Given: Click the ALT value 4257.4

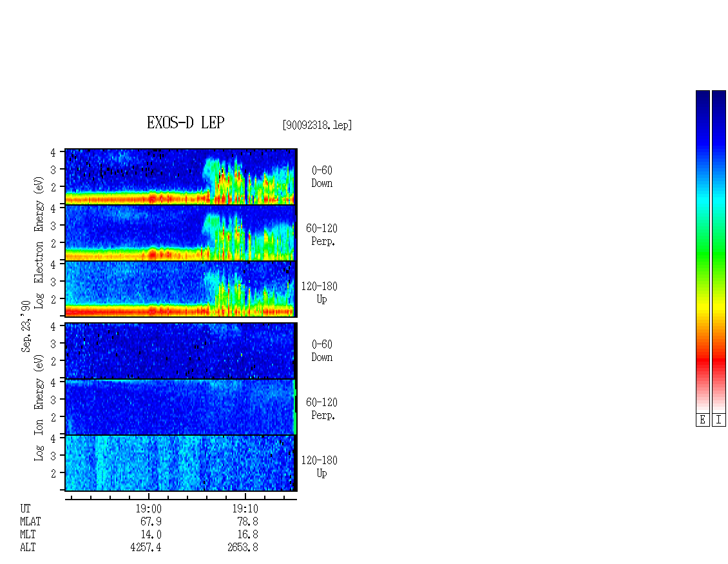Looking at the screenshot, I should pyautogui.click(x=146, y=547).
